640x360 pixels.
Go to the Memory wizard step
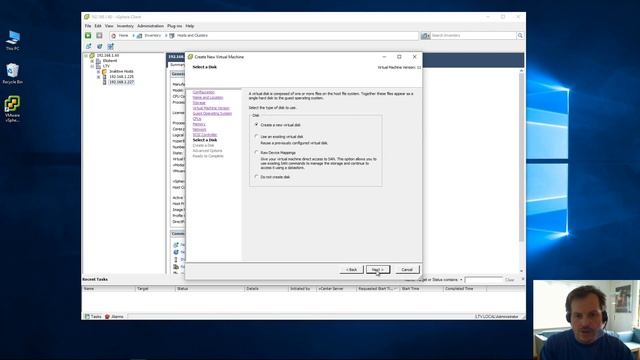(x=199, y=124)
